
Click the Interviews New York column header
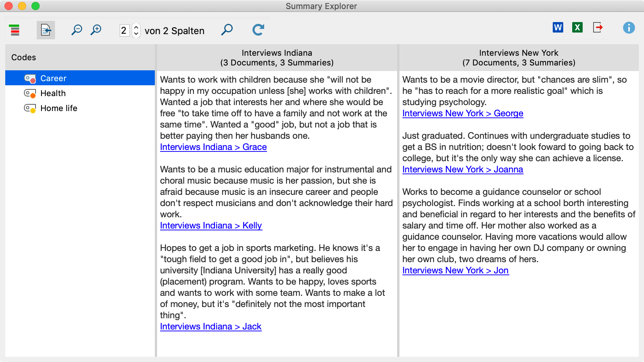coord(519,58)
